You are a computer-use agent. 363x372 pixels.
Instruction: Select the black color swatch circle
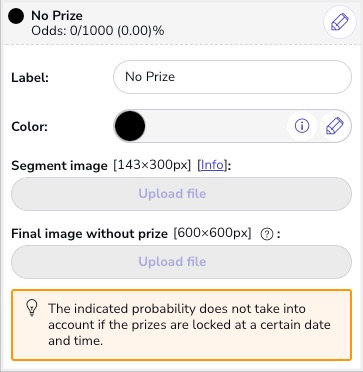[130, 126]
